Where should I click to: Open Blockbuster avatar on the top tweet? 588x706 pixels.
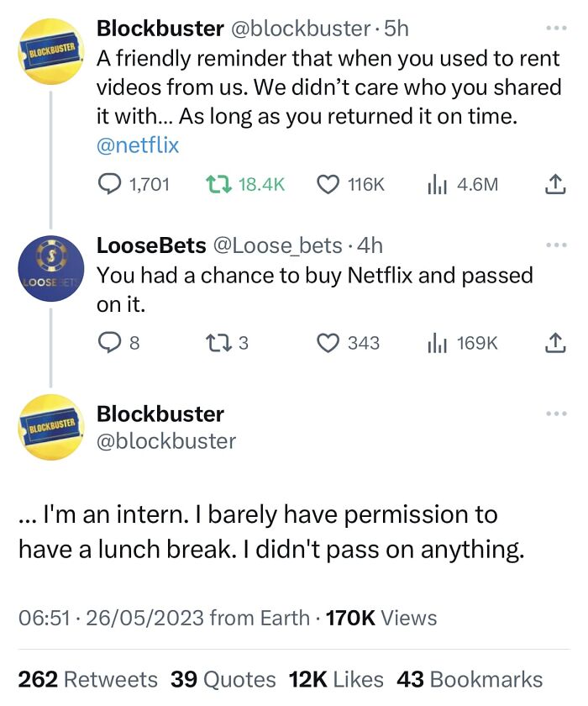coord(51,51)
